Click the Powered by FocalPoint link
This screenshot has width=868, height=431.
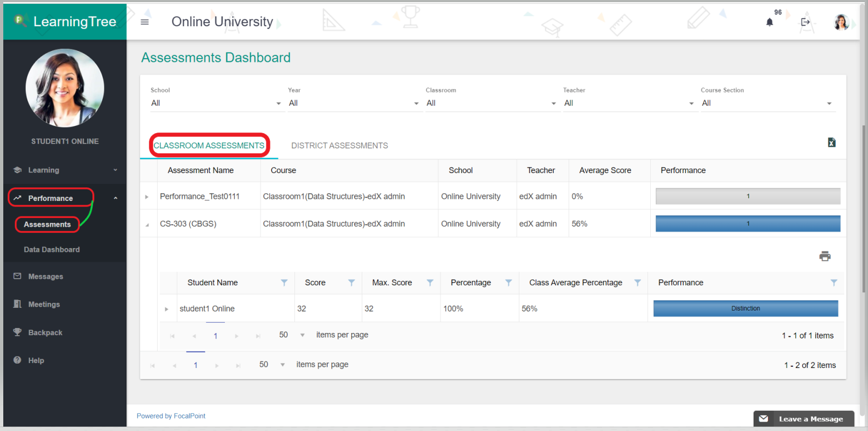(171, 416)
